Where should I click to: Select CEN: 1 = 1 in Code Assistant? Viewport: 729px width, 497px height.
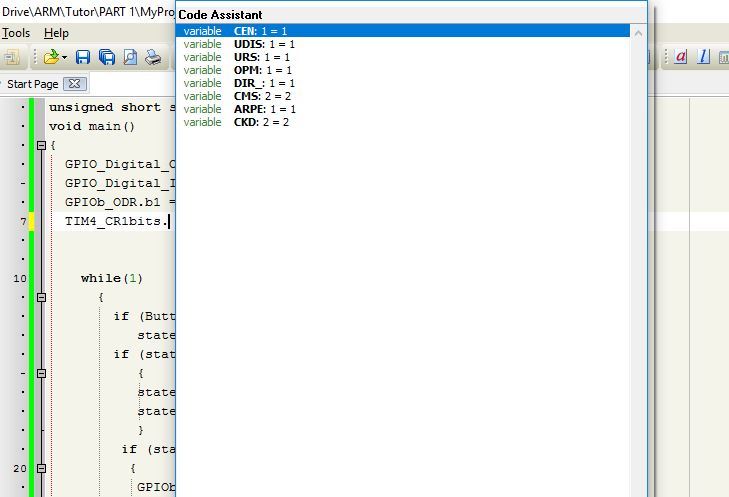coord(403,31)
